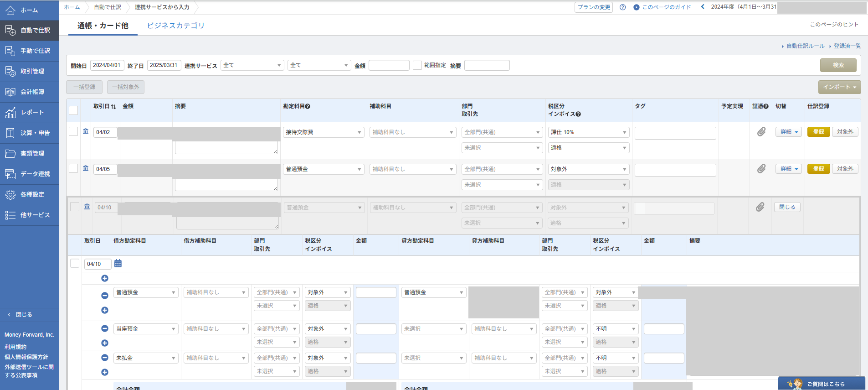This screenshot has height=390, width=868.
Task: Open the 連携サービス 全て dropdown
Action: (252, 65)
